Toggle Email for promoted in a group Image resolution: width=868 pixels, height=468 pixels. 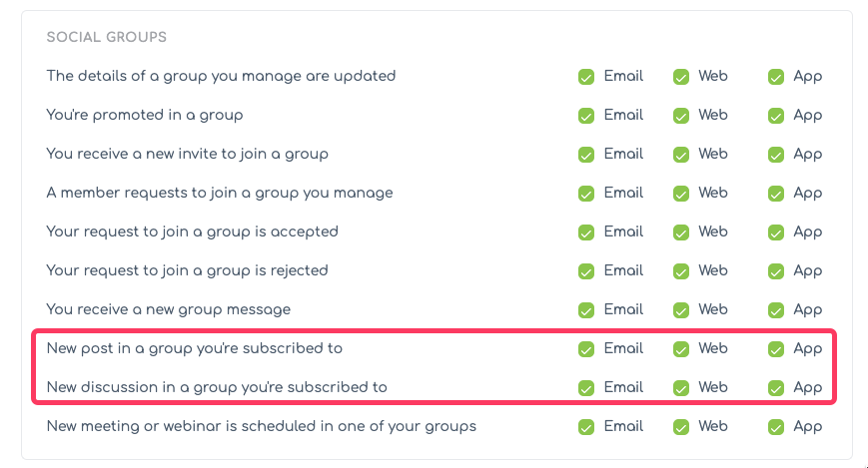pos(586,116)
